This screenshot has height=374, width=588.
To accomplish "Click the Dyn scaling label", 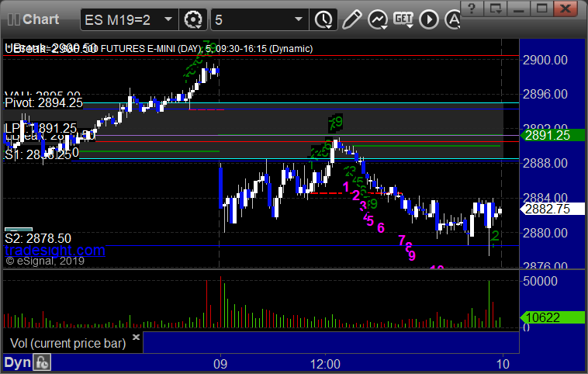I will click(17, 362).
